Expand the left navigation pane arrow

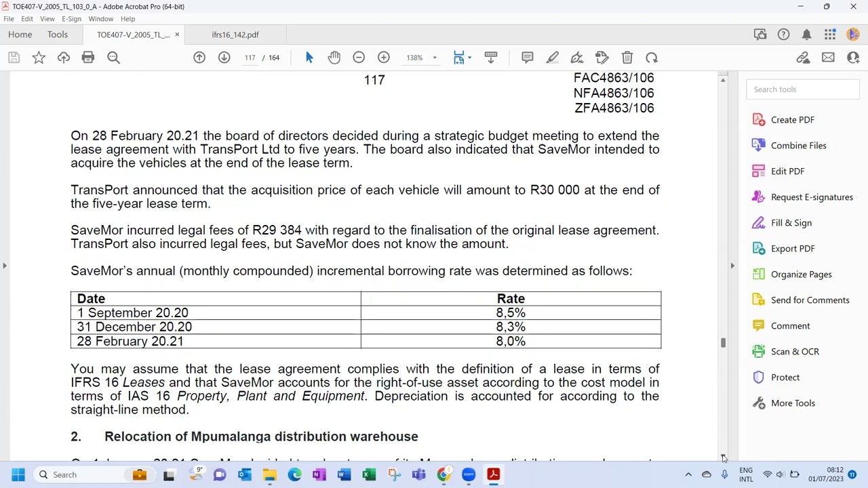tap(5, 266)
